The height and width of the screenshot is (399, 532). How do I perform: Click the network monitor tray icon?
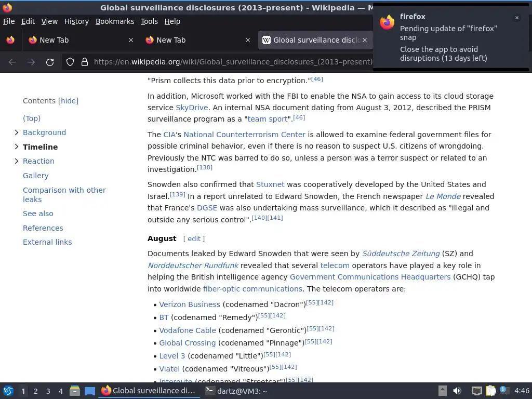[477, 391]
